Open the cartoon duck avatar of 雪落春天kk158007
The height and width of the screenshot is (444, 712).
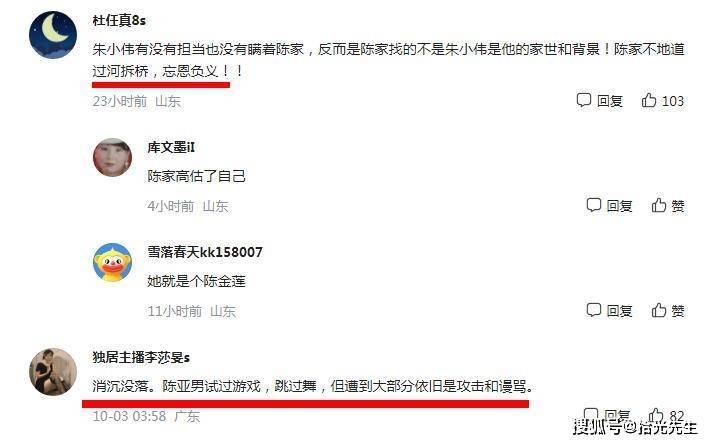[113, 262]
